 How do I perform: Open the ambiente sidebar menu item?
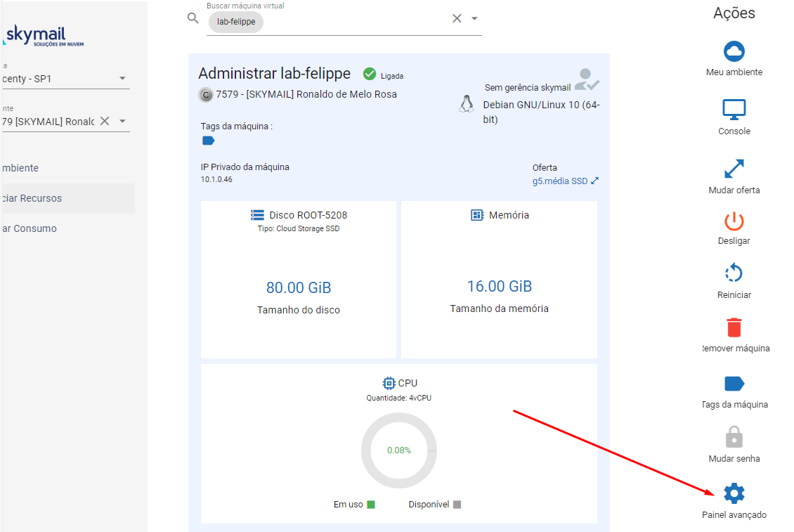[67, 168]
